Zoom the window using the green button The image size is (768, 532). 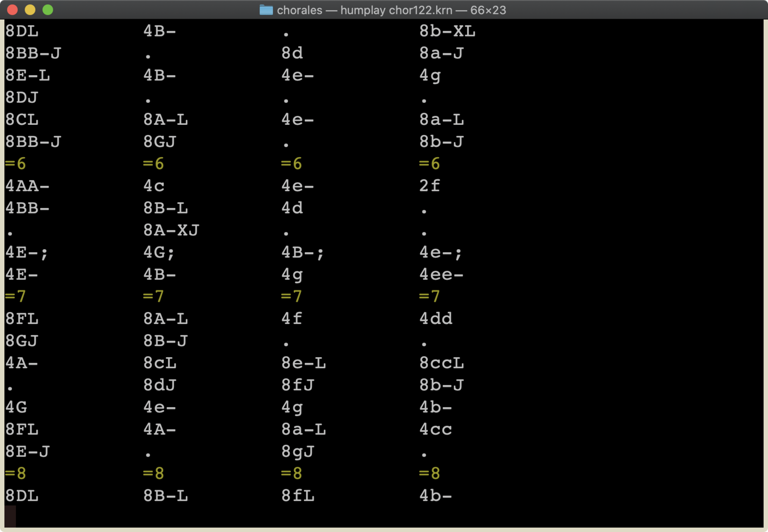click(48, 10)
